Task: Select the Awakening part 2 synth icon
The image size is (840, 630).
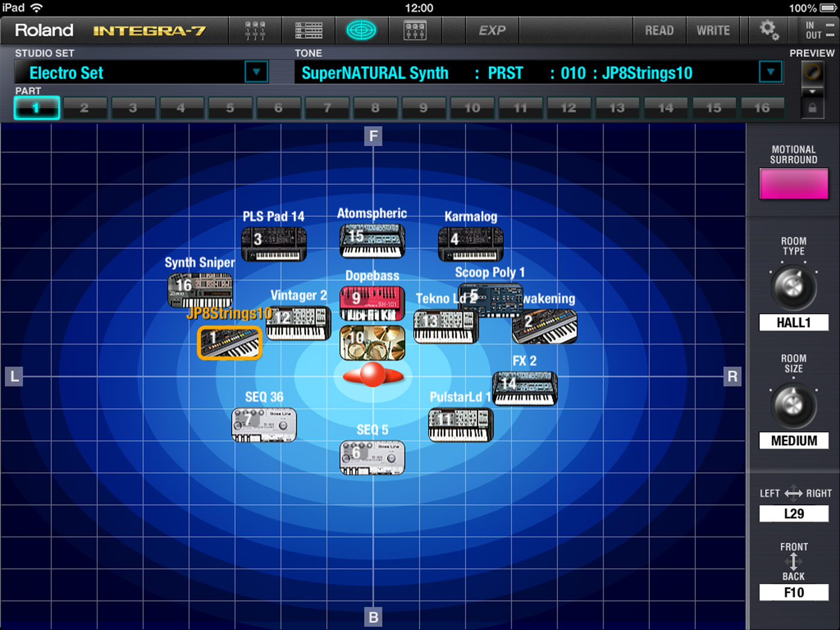Action: point(544,326)
